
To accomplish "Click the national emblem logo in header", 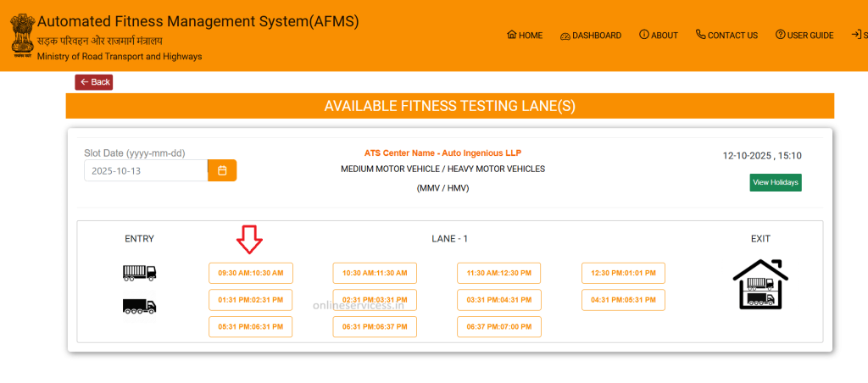I will [x=21, y=34].
